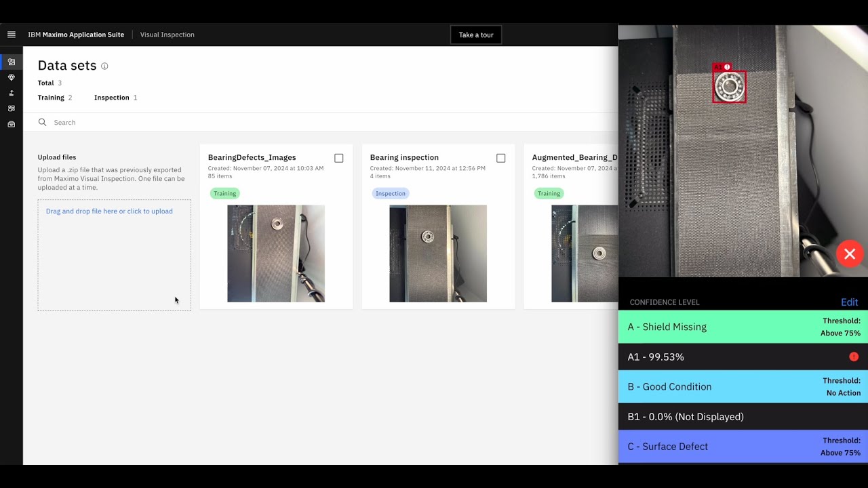Click the A1 detection box on bearing

coord(729,87)
